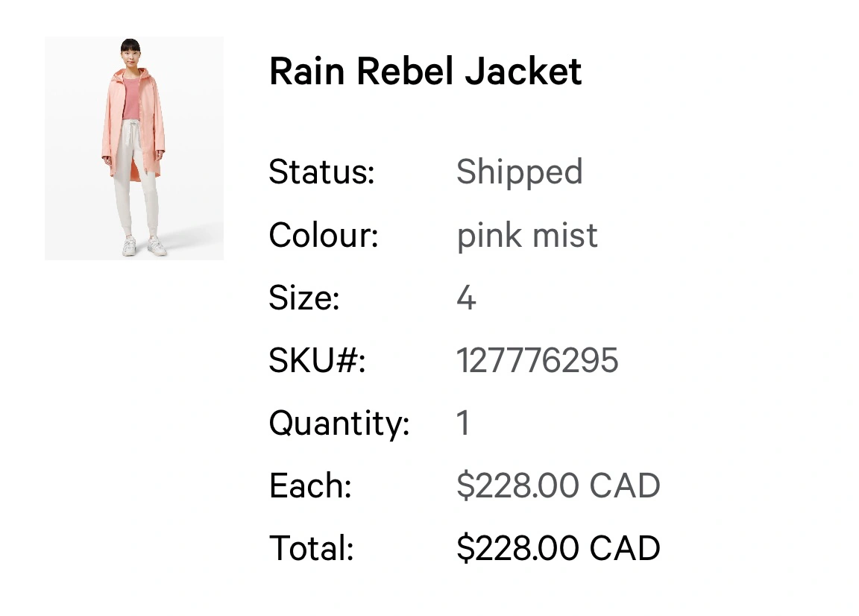The image size is (859, 616).
Task: Click the model's white sneakers in photo
Action: [143, 246]
